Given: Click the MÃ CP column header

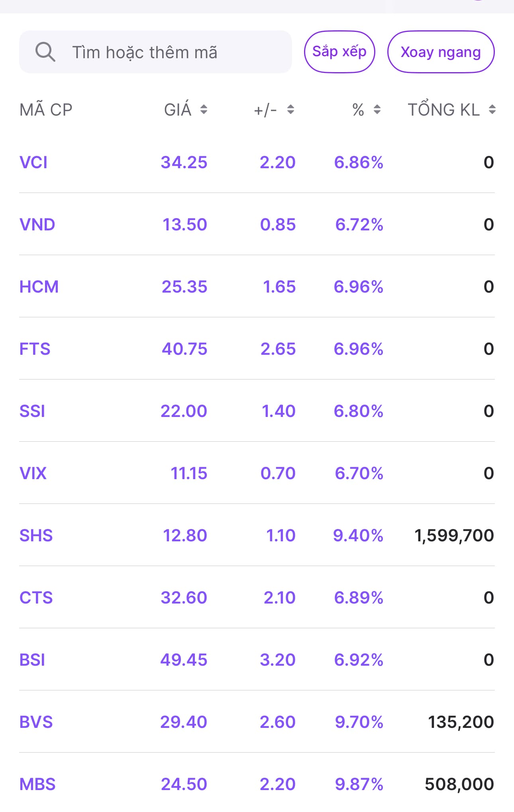Looking at the screenshot, I should click(x=46, y=110).
